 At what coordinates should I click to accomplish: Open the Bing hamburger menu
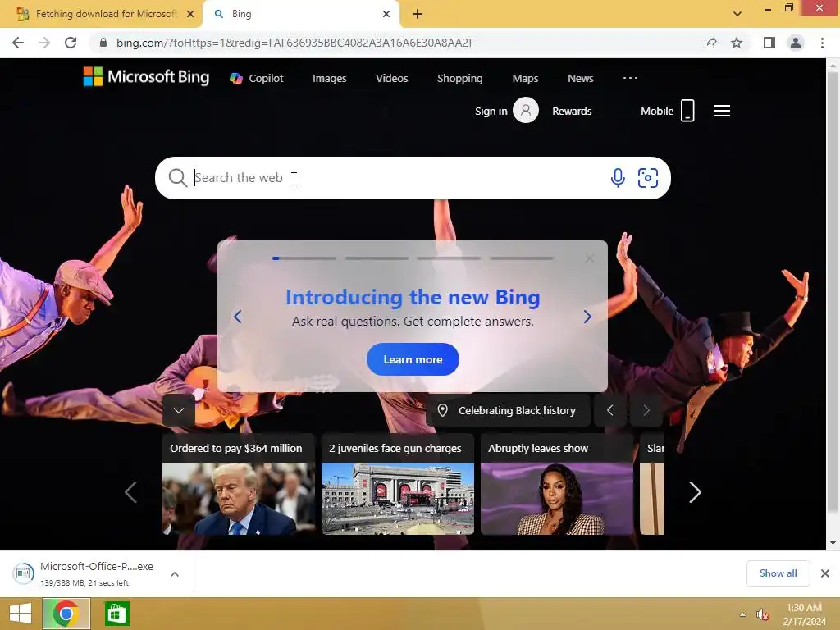point(722,111)
